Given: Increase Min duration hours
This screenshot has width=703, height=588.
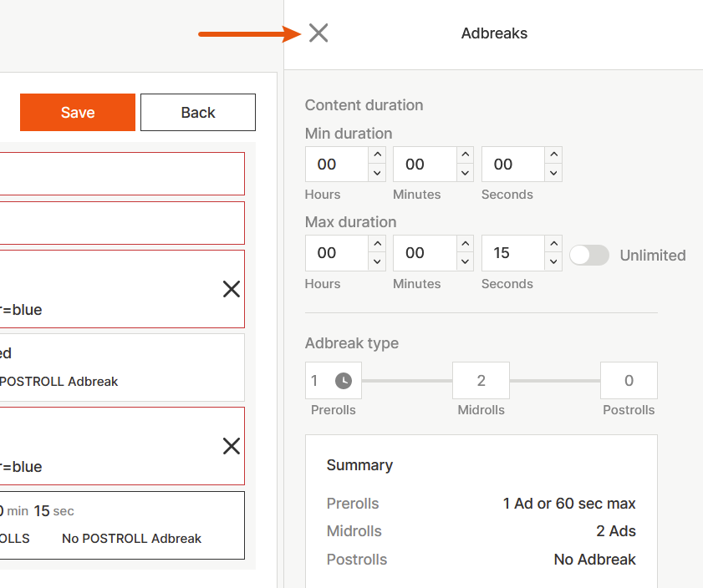Looking at the screenshot, I should pos(377,155).
